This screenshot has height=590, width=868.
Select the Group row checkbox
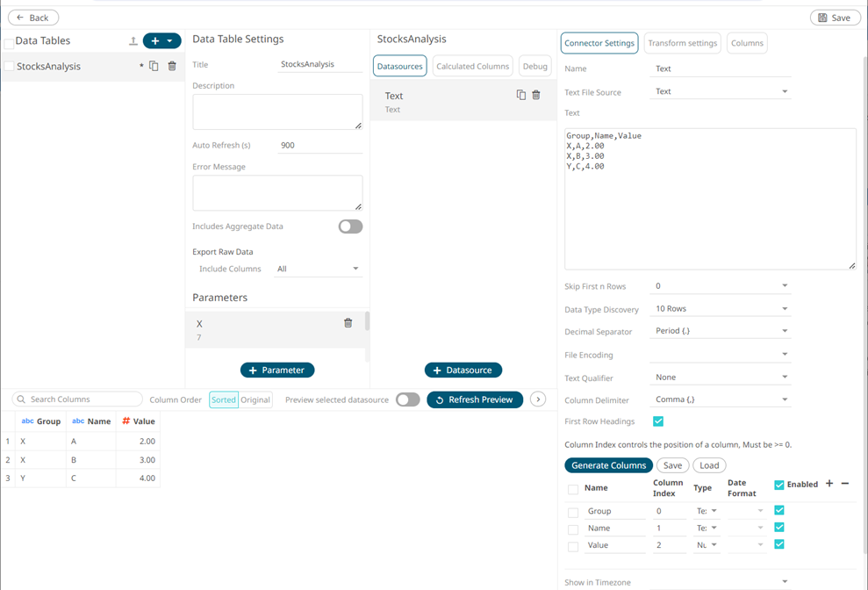(x=573, y=513)
